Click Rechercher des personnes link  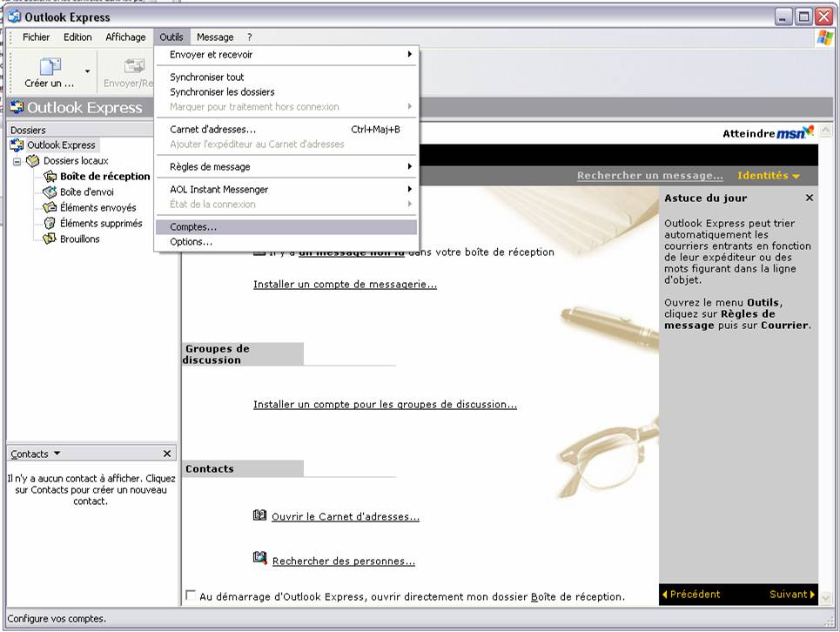[343, 561]
